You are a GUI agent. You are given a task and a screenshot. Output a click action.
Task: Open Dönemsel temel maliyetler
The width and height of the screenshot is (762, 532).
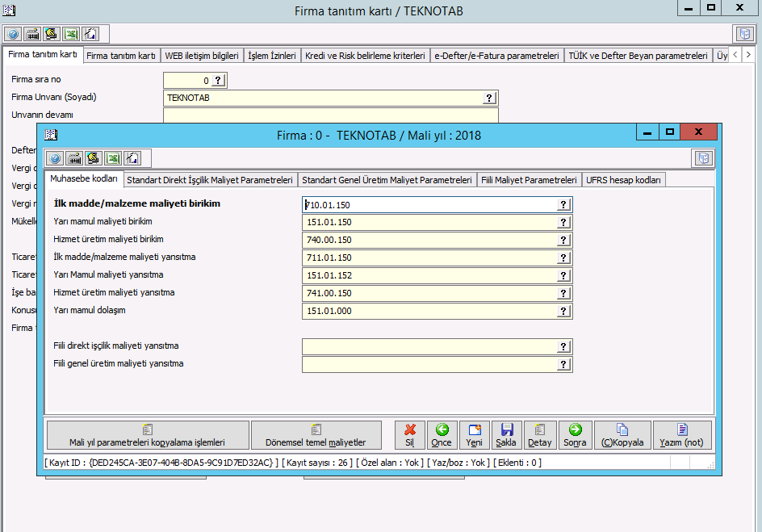pyautogui.click(x=316, y=435)
